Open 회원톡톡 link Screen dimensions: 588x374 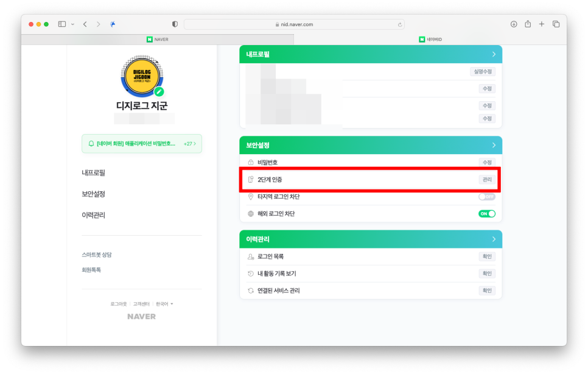point(91,270)
